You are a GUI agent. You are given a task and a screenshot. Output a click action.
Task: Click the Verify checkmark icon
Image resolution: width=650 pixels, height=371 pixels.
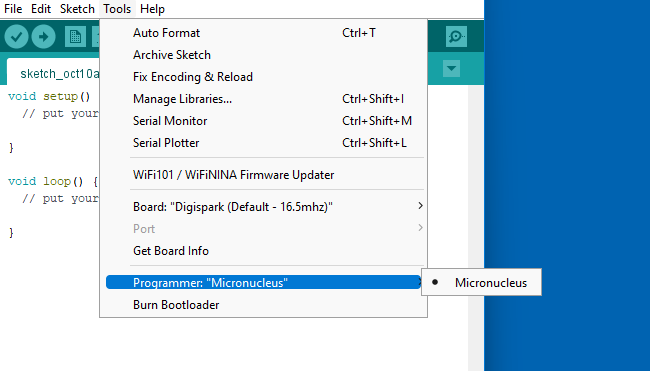16,37
